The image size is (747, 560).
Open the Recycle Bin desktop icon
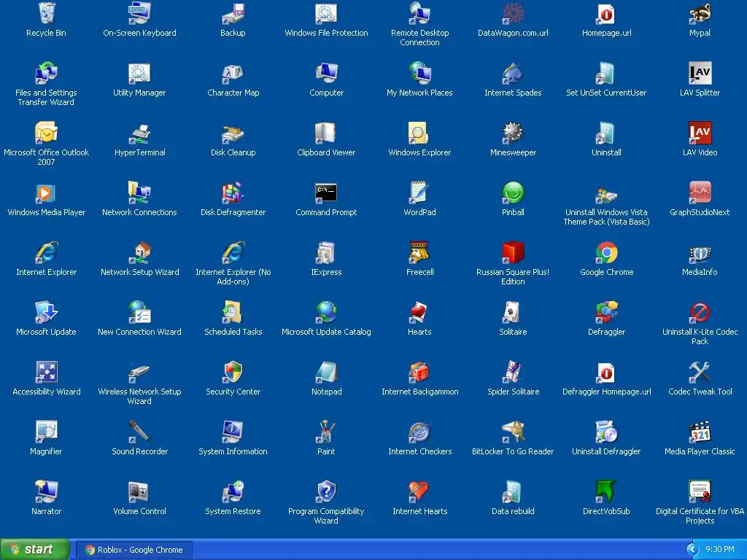[46, 13]
